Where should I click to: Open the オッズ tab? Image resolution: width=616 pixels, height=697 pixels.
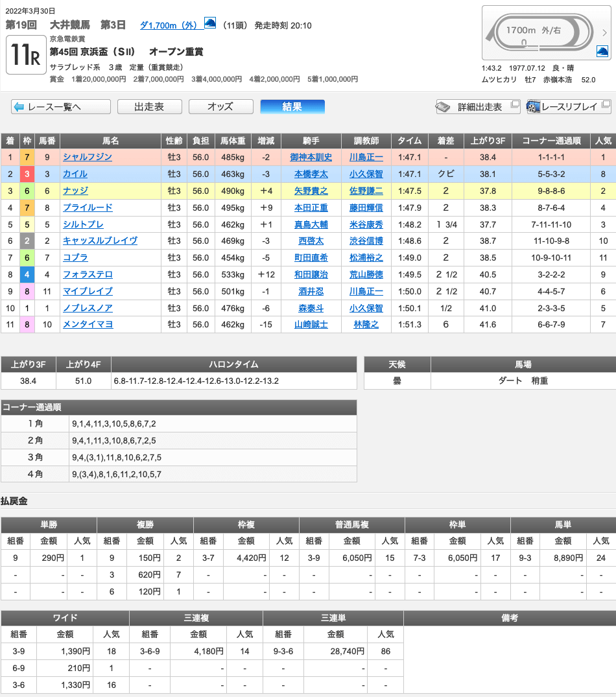click(220, 107)
